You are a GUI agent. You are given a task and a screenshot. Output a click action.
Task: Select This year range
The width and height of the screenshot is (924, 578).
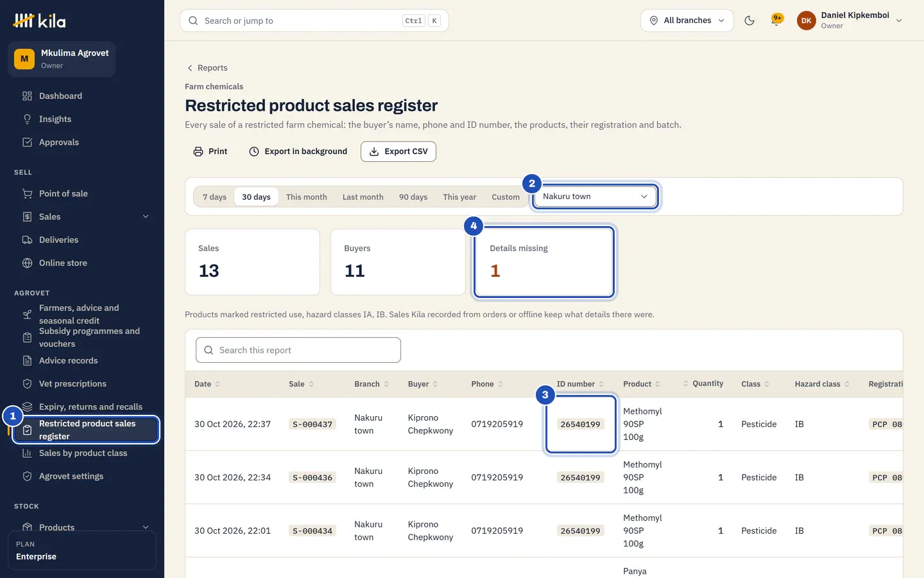pos(459,197)
